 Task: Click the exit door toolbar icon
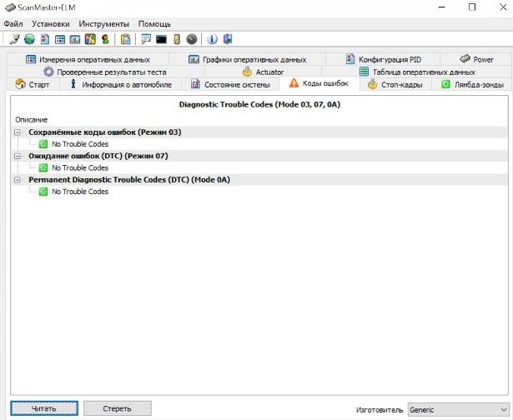coord(228,39)
